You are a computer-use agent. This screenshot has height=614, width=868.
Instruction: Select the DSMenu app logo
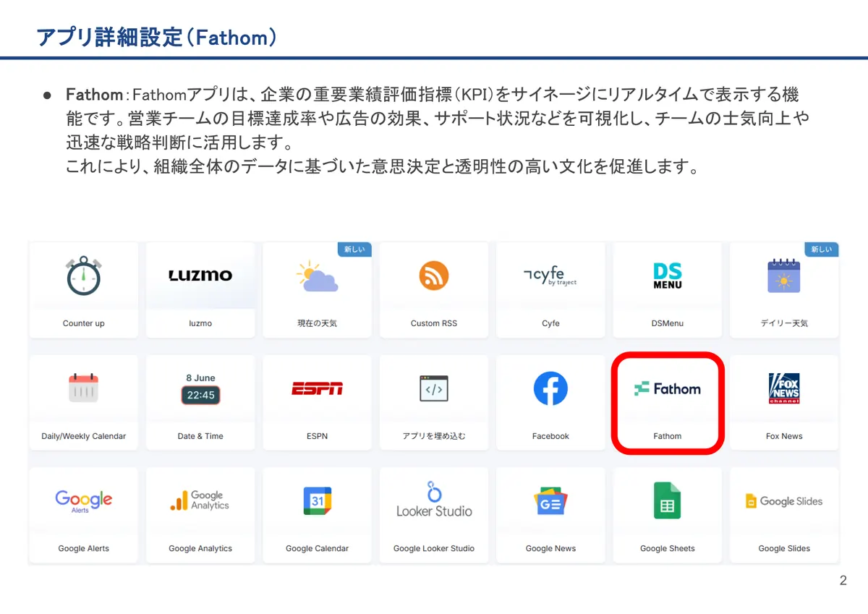[668, 276]
